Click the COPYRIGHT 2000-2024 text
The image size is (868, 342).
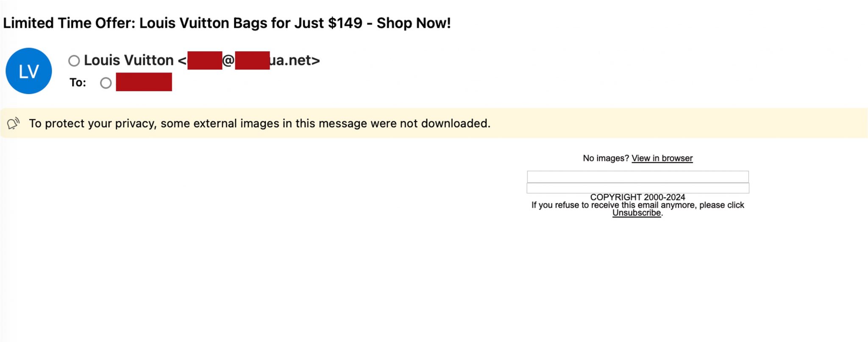[x=638, y=197]
